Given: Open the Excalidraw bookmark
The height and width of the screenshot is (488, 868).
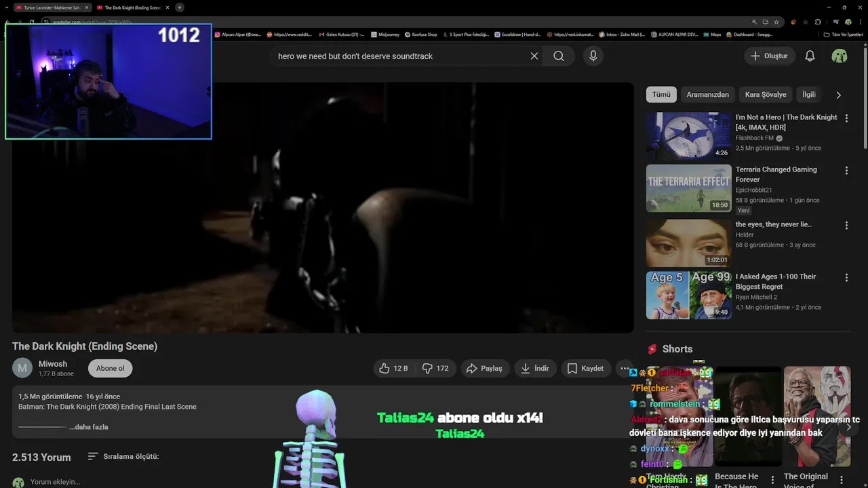Looking at the screenshot, I should pos(517,35).
